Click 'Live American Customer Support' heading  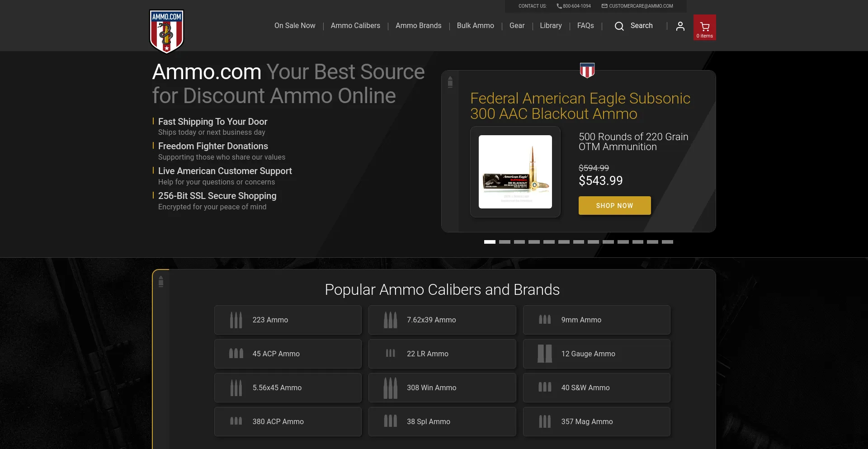(x=225, y=171)
